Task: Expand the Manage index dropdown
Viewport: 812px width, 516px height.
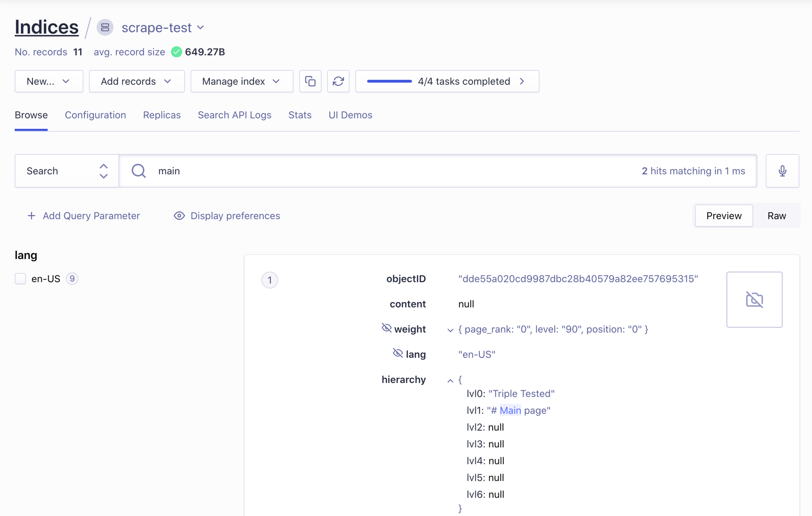Action: (x=241, y=81)
